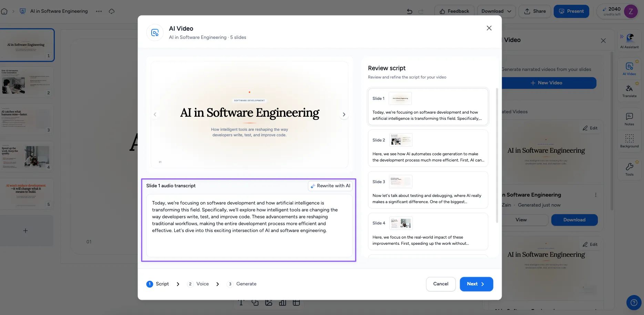Image resolution: width=644 pixels, height=315 pixels.
Task: Select the Slide 2 script card
Action: pos(428,148)
